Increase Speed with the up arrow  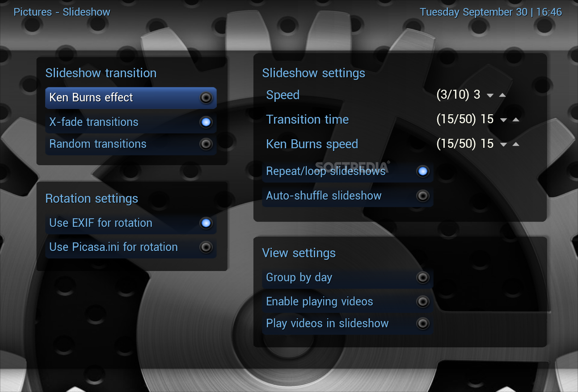502,95
